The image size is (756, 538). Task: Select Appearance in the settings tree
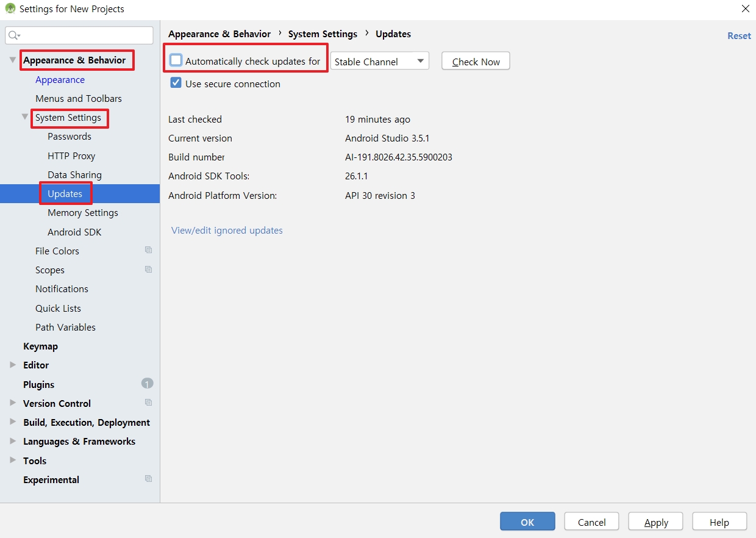pyautogui.click(x=60, y=79)
